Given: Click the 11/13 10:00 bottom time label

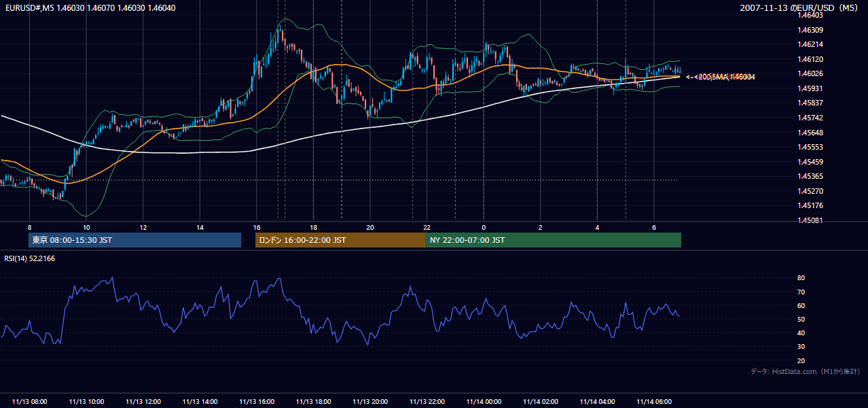Looking at the screenshot, I should tap(86, 402).
